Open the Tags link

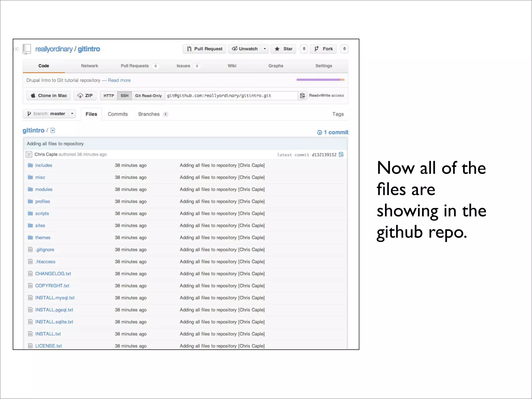click(338, 114)
